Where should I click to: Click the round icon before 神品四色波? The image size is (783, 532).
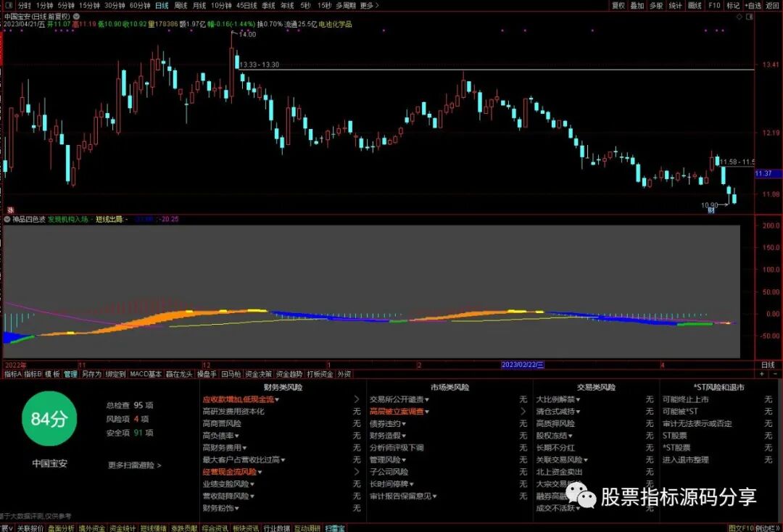pyautogui.click(x=7, y=219)
